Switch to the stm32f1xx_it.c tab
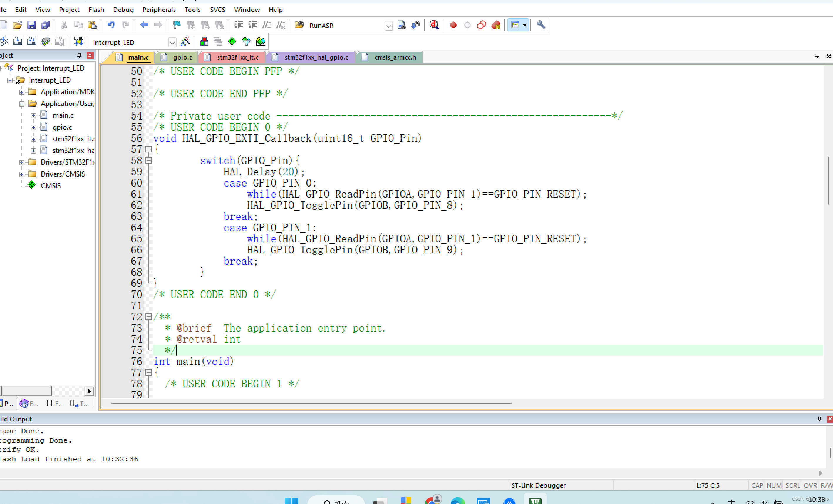The height and width of the screenshot is (504, 833). 237,57
